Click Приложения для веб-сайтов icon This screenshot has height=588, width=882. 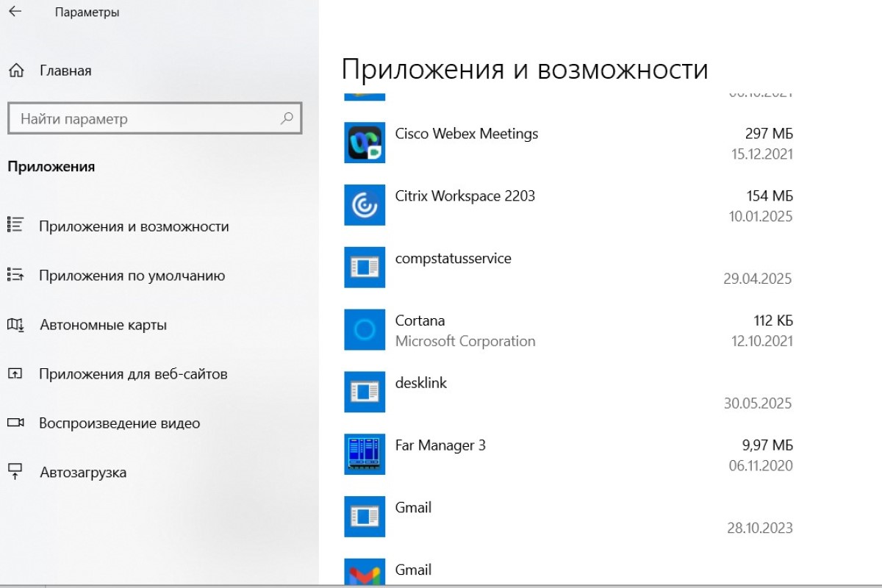click(15, 373)
